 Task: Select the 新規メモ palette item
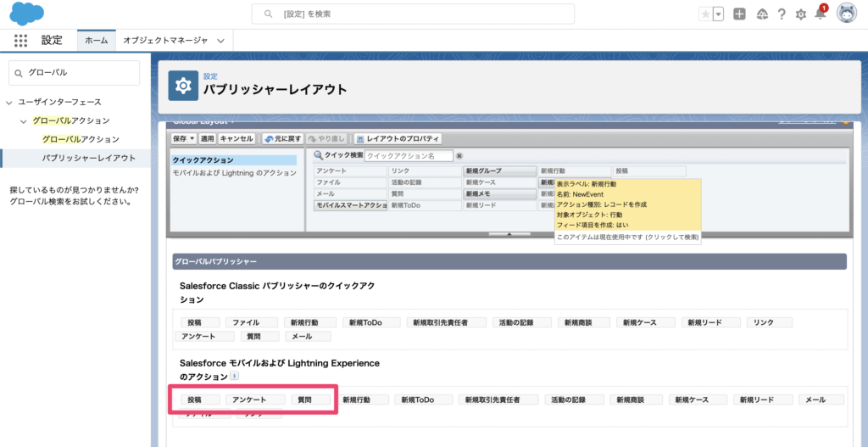[499, 194]
